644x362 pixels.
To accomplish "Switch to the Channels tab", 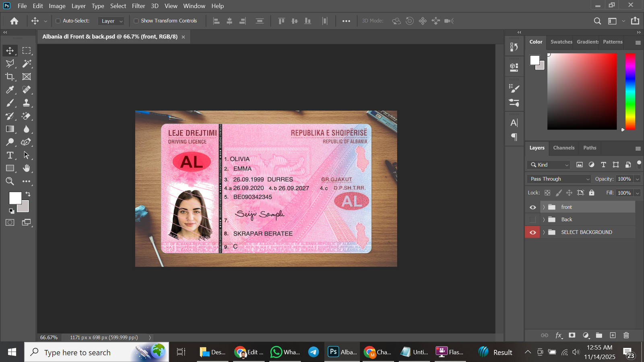I will [563, 148].
